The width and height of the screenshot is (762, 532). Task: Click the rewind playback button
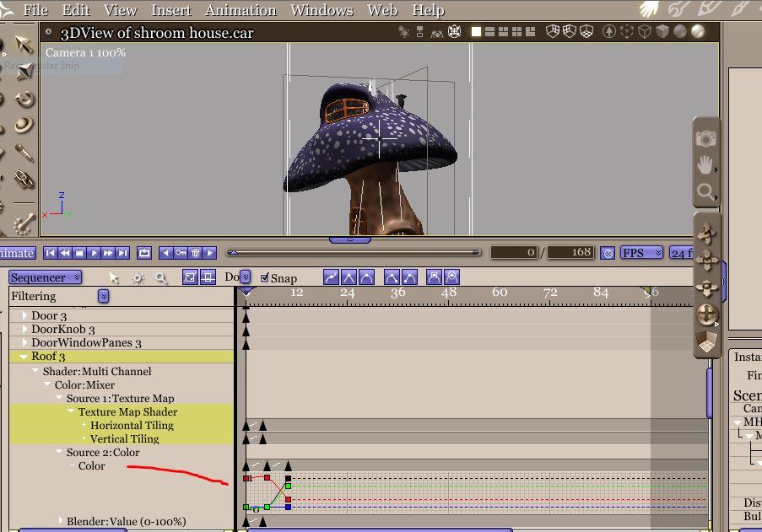click(x=65, y=253)
